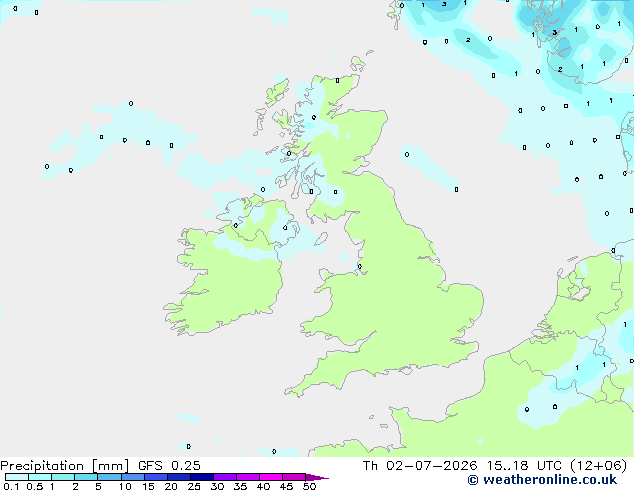Viewport: 634px width, 490px height.
Task: Click the "Th 02-07-2026" date text
Action: pos(420,466)
